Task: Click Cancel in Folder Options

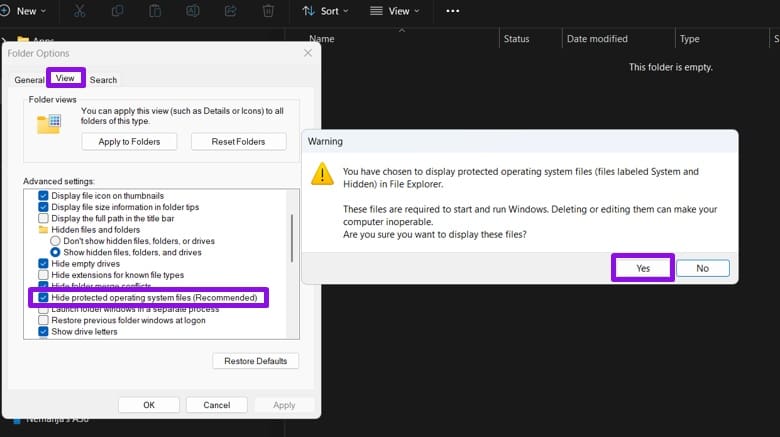Action: pyautogui.click(x=216, y=405)
